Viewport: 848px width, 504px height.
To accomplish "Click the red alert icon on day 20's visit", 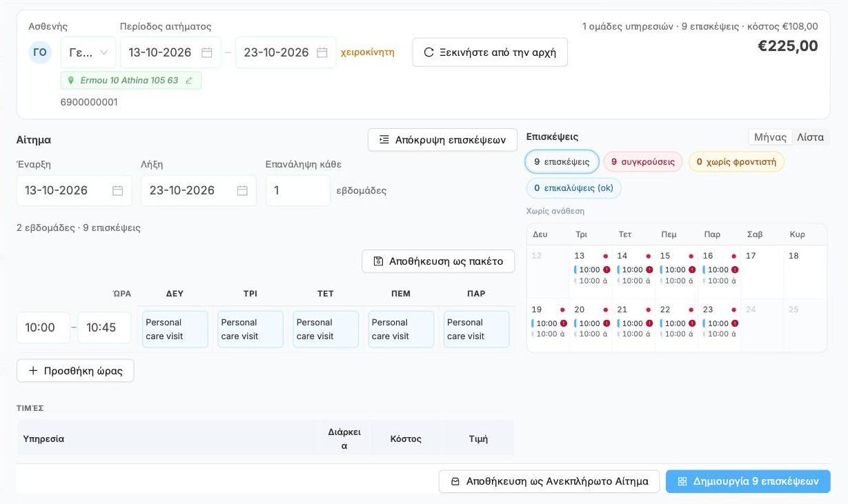I will [607, 323].
